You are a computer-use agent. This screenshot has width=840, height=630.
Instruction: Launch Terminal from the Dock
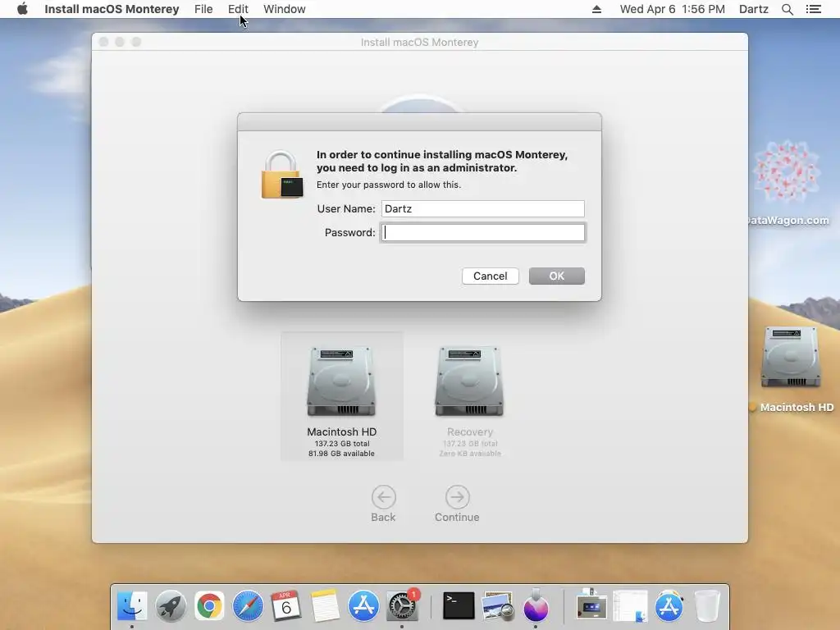point(459,606)
